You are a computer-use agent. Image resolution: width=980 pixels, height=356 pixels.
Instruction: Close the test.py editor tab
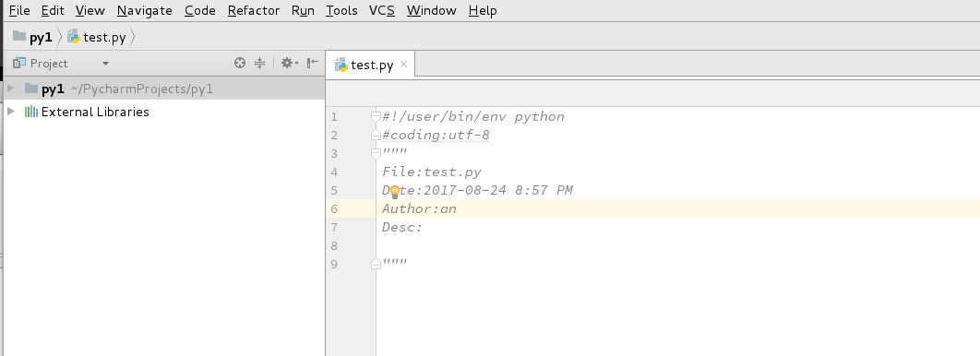(404, 64)
